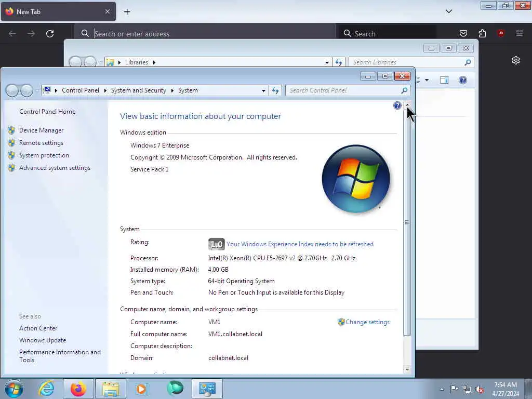Viewport: 532px width, 399px height.
Task: Close the New Tab tab
Action: point(108,11)
